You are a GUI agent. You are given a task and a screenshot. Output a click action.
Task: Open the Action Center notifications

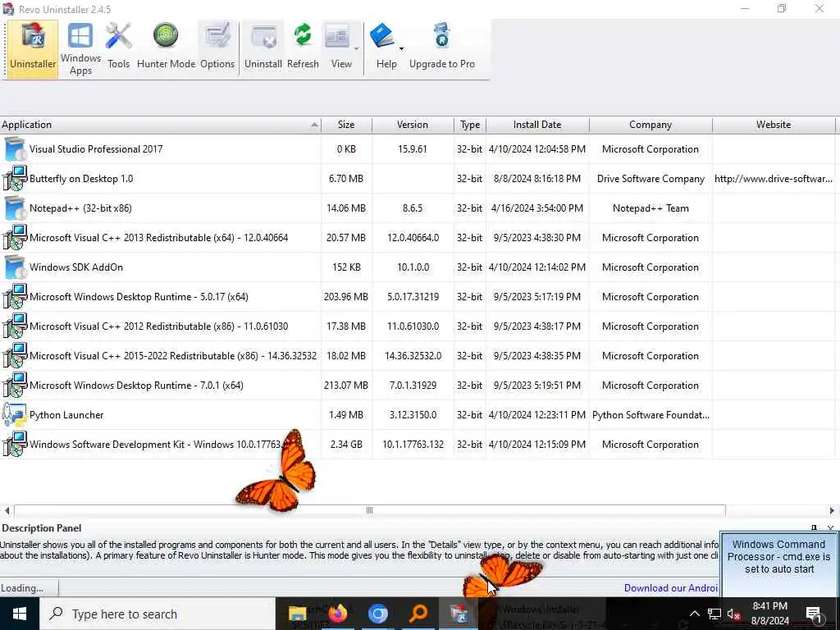(815, 614)
